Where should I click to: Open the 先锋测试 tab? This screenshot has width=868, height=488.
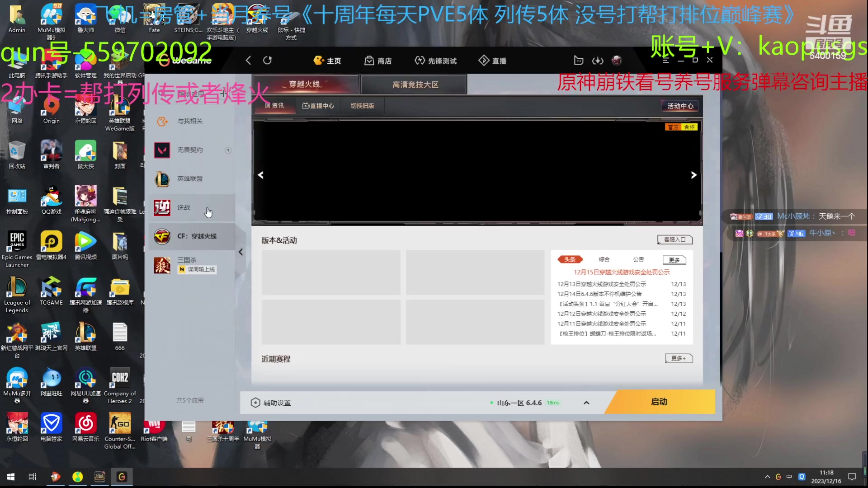pyautogui.click(x=436, y=61)
